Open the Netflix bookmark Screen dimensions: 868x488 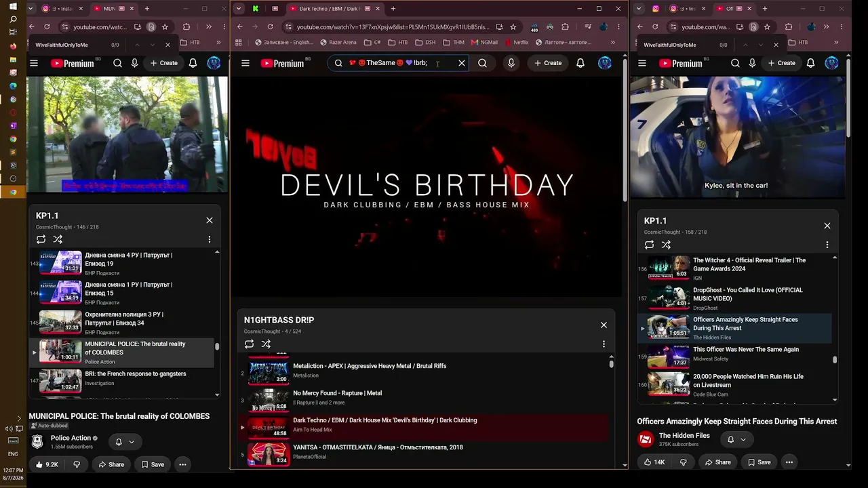pyautogui.click(x=516, y=42)
